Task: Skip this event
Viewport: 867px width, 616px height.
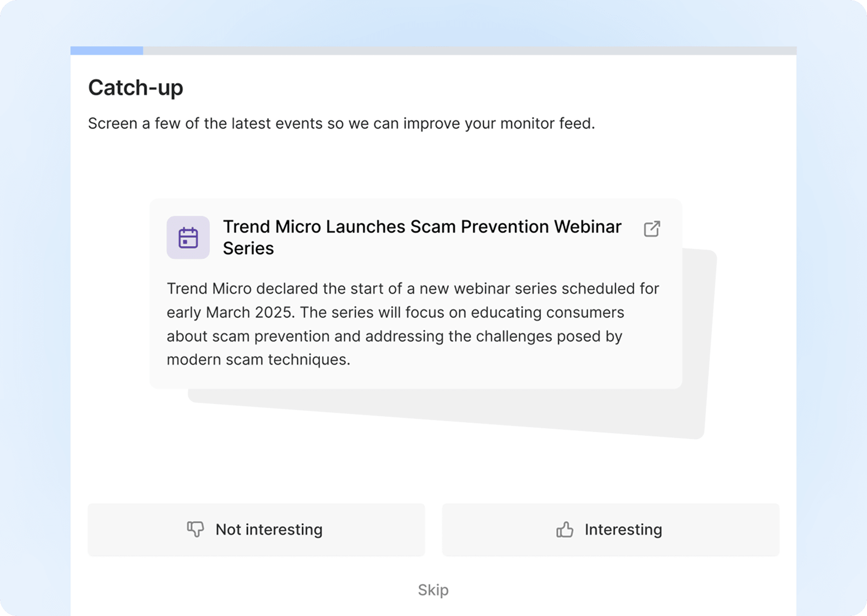Action: click(433, 590)
